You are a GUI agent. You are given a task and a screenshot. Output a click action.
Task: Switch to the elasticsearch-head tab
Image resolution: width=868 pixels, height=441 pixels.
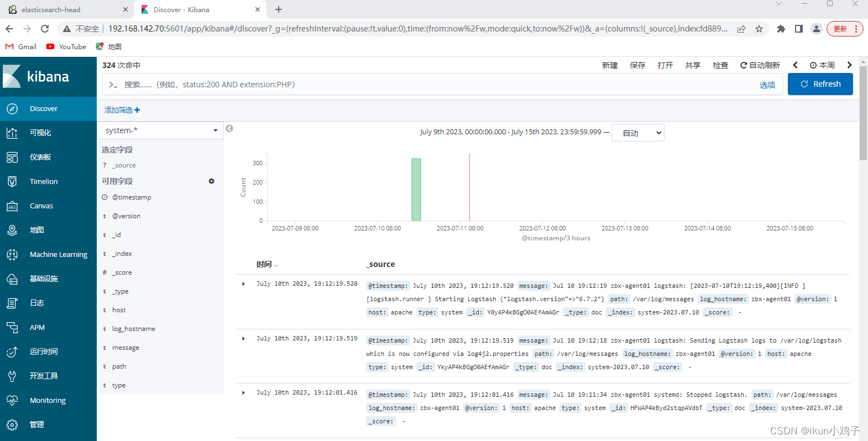66,9
